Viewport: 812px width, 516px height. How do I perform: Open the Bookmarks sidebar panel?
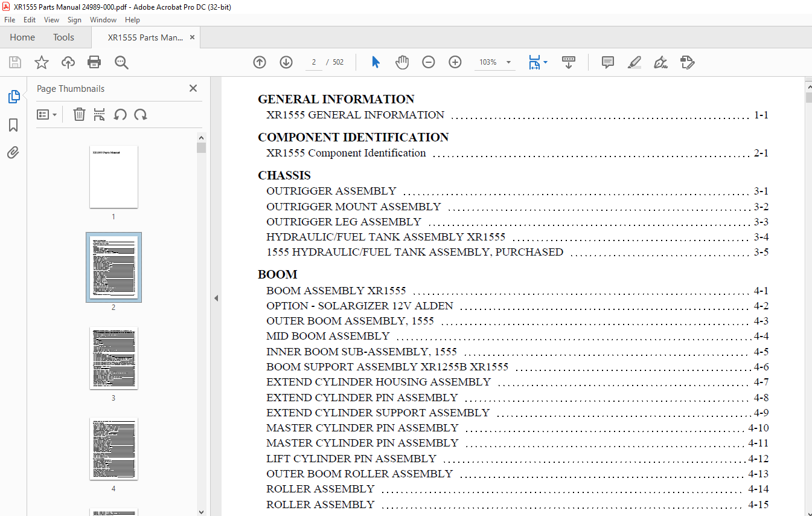13,125
